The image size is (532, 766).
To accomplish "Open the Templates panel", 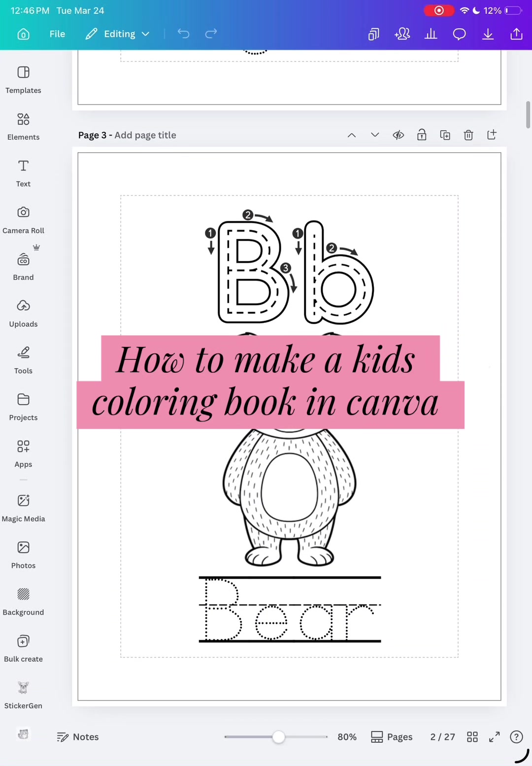I will pos(23,79).
